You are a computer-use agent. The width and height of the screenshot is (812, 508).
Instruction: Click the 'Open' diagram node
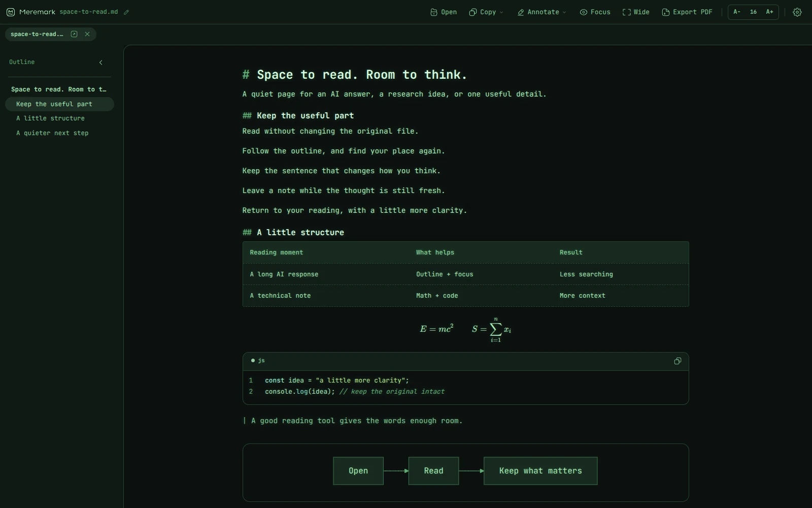pos(358,471)
